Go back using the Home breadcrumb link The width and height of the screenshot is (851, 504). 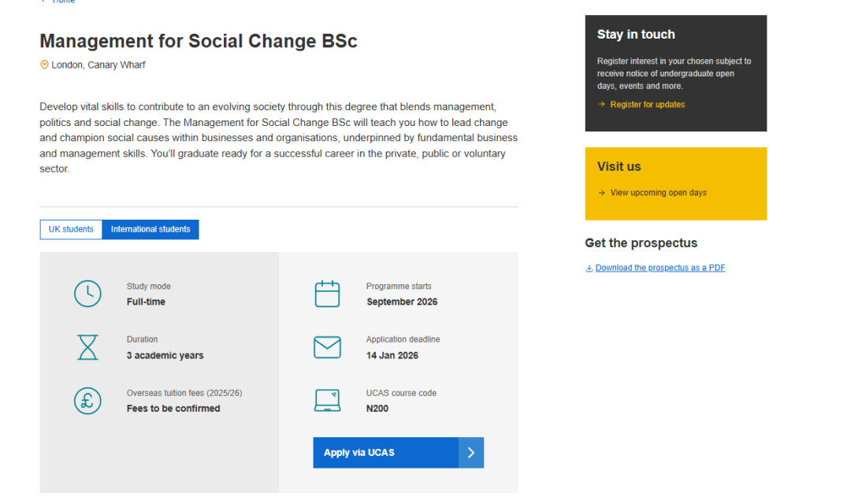tap(63, 2)
